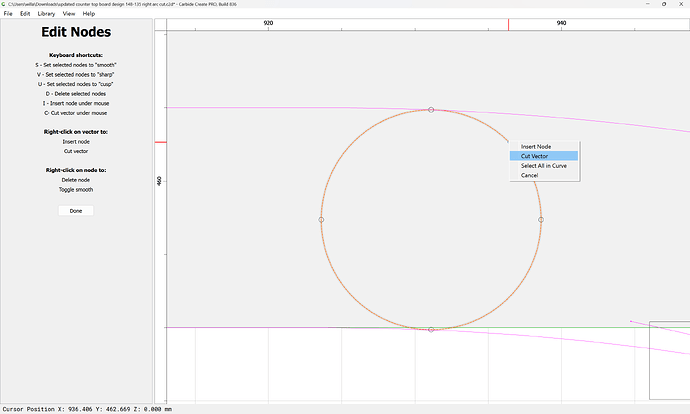The image size is (690, 414).
Task: Click the 920 mark on the top ruler
Action: (268, 23)
